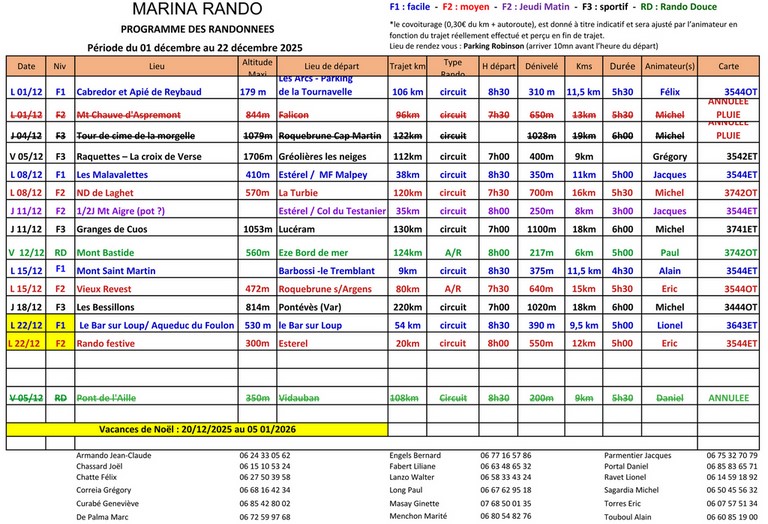The width and height of the screenshot is (768, 524).
Task: Select the Niv column header
Action: click(60, 66)
